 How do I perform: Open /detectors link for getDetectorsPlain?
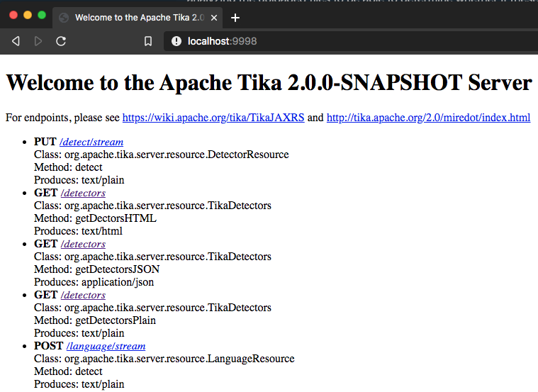83,295
